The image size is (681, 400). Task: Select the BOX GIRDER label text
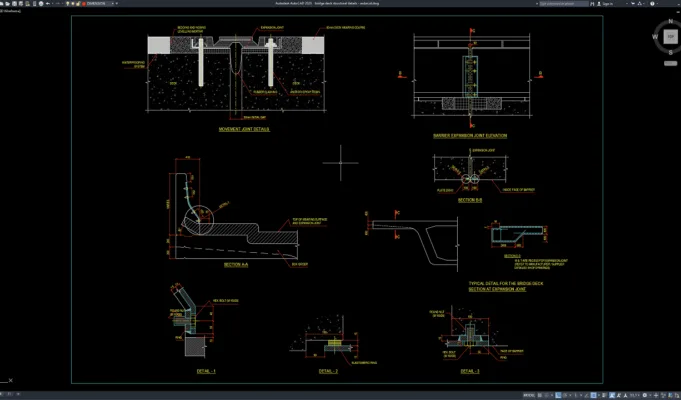pyautogui.click(x=300, y=264)
